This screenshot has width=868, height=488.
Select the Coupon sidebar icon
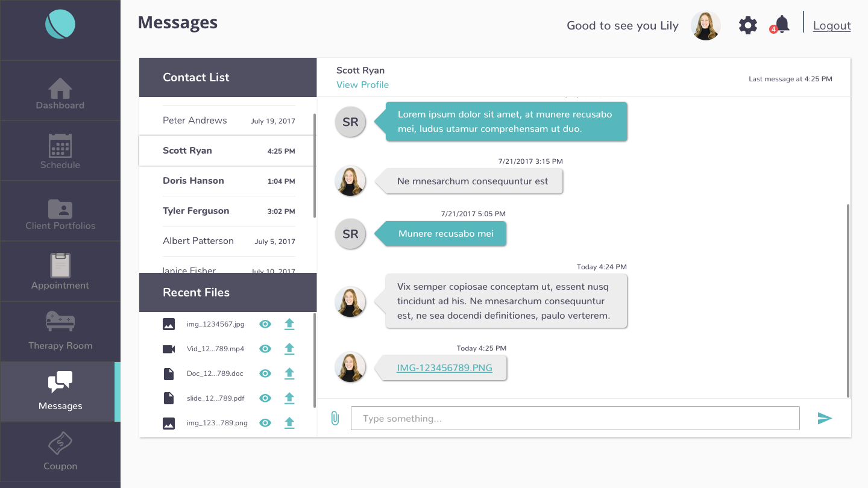(x=60, y=444)
